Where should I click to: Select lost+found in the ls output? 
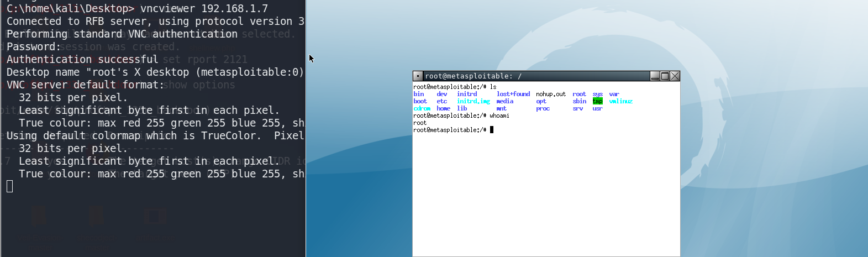(513, 94)
